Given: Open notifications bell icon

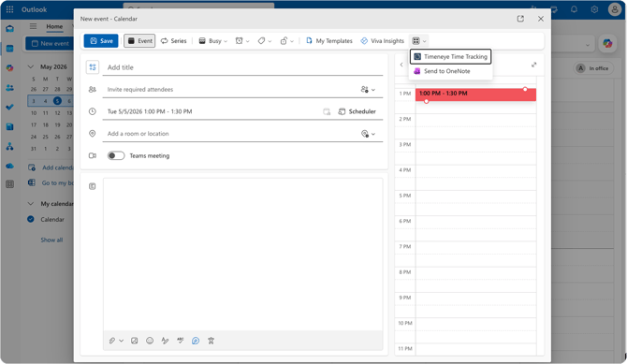Looking at the screenshot, I should click(574, 9).
